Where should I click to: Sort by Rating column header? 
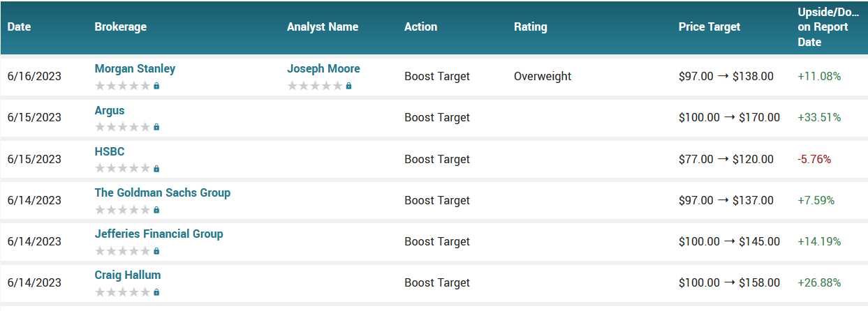(x=530, y=27)
